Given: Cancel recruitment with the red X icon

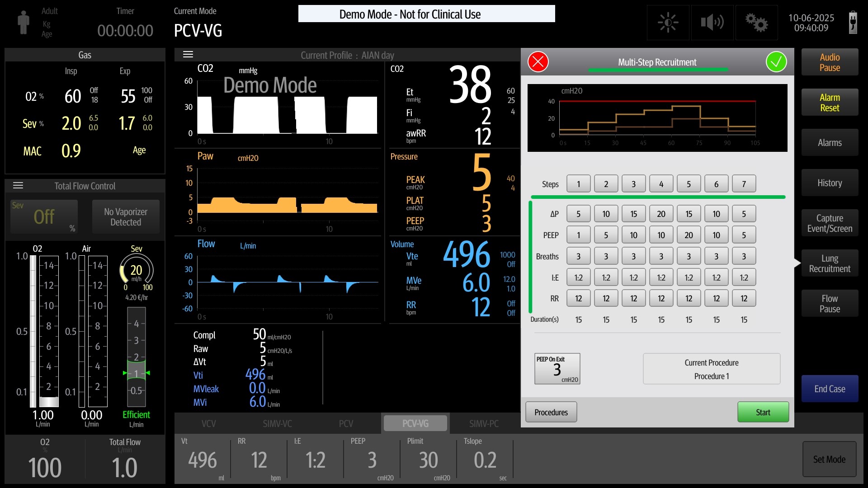Looking at the screenshot, I should tap(538, 62).
